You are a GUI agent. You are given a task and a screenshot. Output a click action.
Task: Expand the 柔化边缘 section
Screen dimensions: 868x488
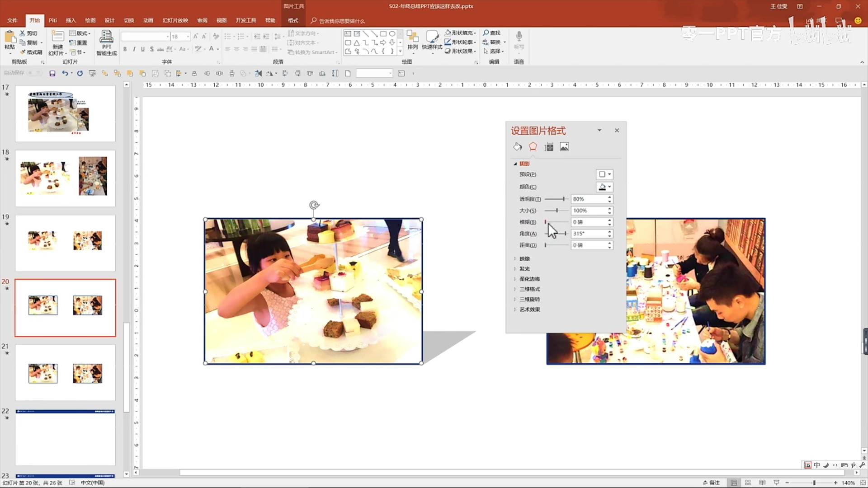(x=529, y=279)
